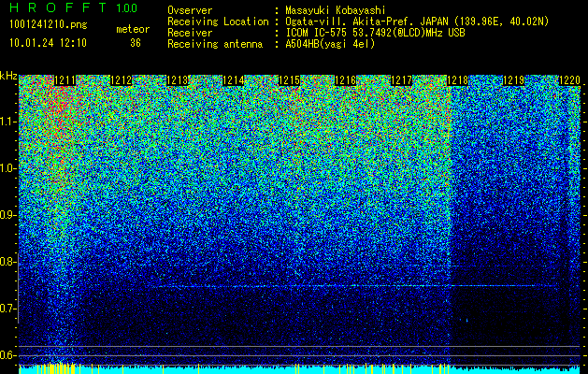Click observer name Masayuki Kobayashi
588x374 pixels.
point(335,10)
